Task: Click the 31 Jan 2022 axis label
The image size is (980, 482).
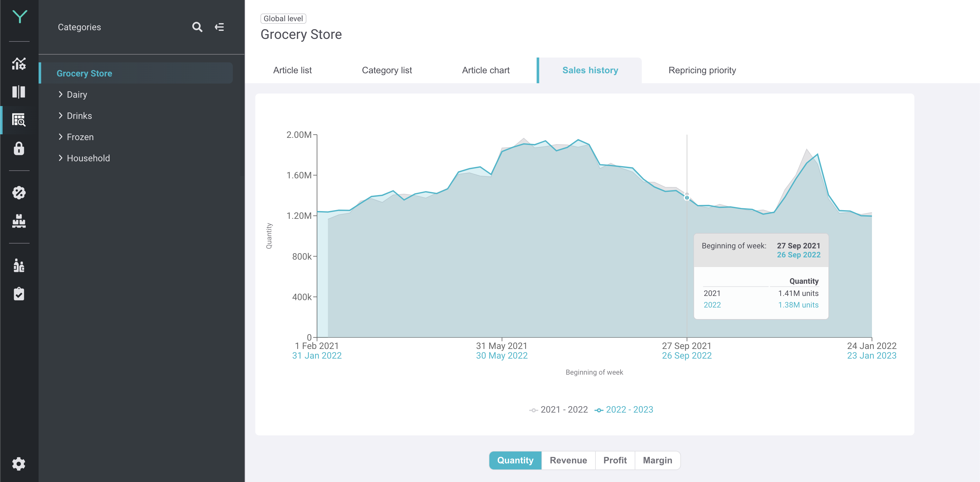Action: point(316,356)
